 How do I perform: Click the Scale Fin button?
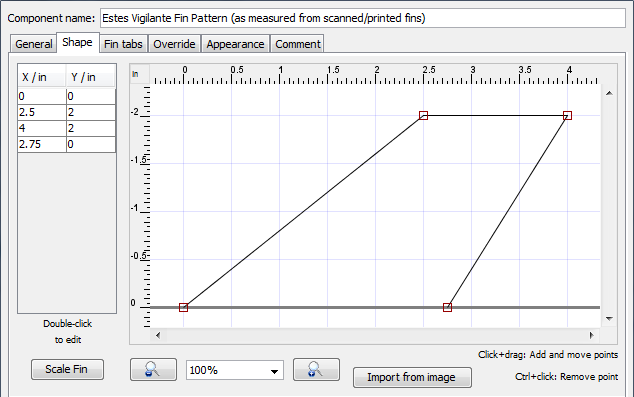pos(67,370)
